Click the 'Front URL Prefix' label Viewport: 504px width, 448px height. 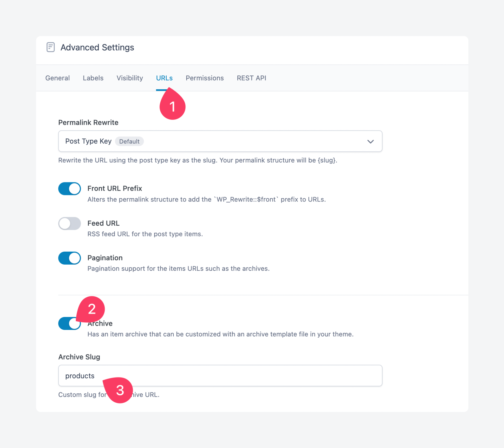[115, 188]
